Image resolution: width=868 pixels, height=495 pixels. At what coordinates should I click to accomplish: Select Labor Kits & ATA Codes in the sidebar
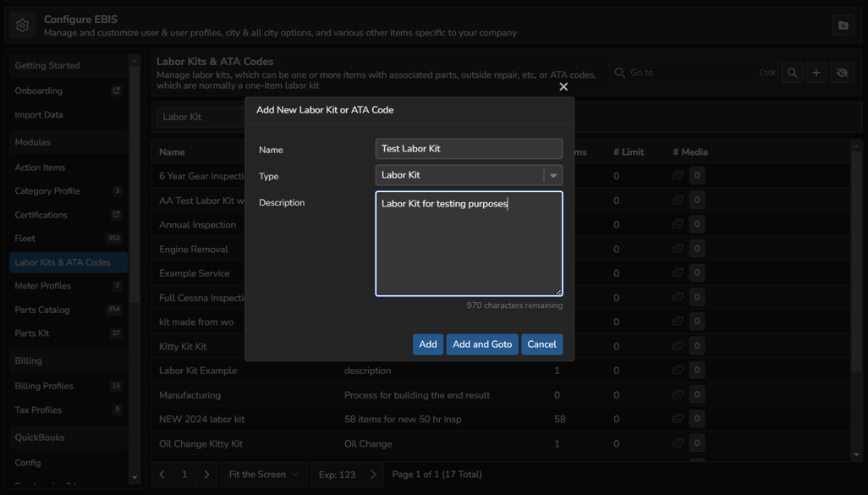coord(68,262)
